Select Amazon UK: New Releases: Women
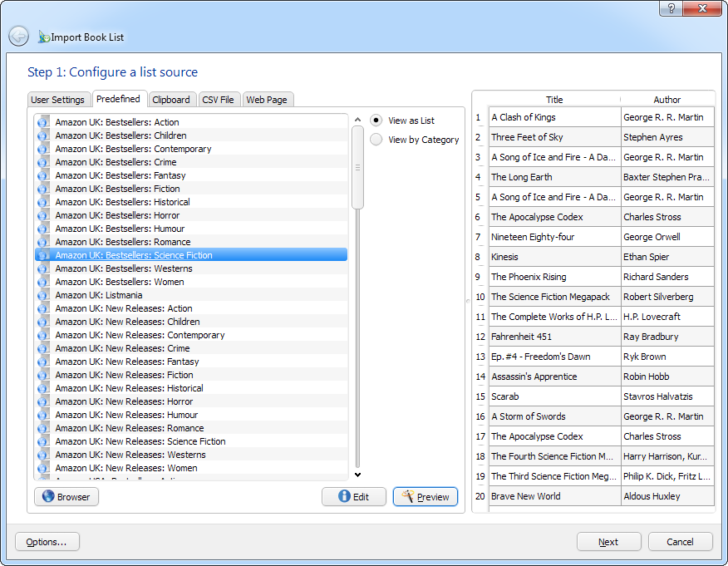Image resolution: width=728 pixels, height=566 pixels. (x=191, y=468)
